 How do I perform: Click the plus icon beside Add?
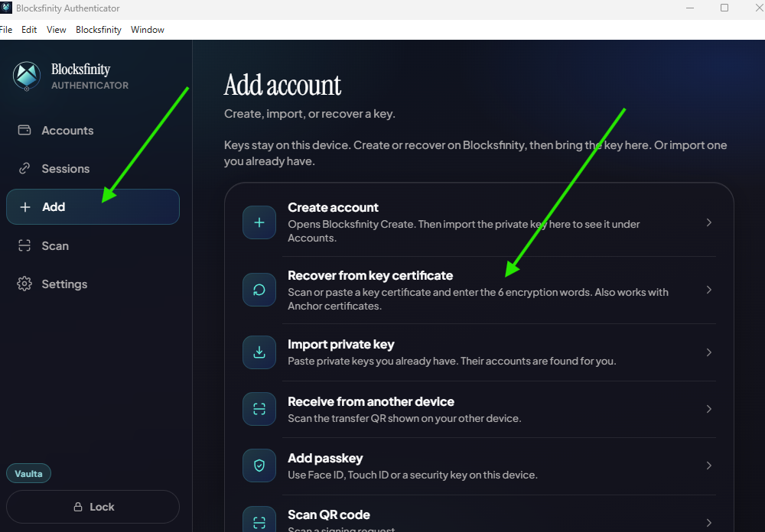(x=25, y=206)
